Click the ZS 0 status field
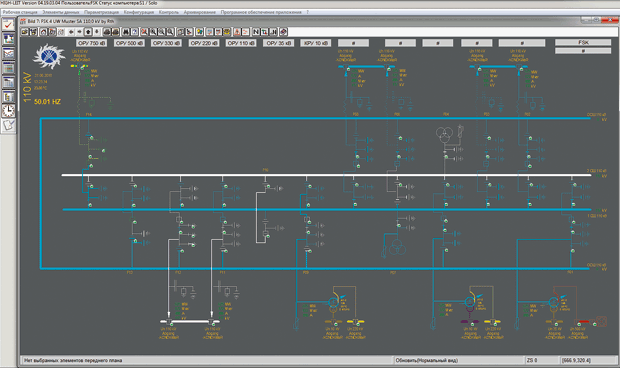 pyautogui.click(x=541, y=360)
